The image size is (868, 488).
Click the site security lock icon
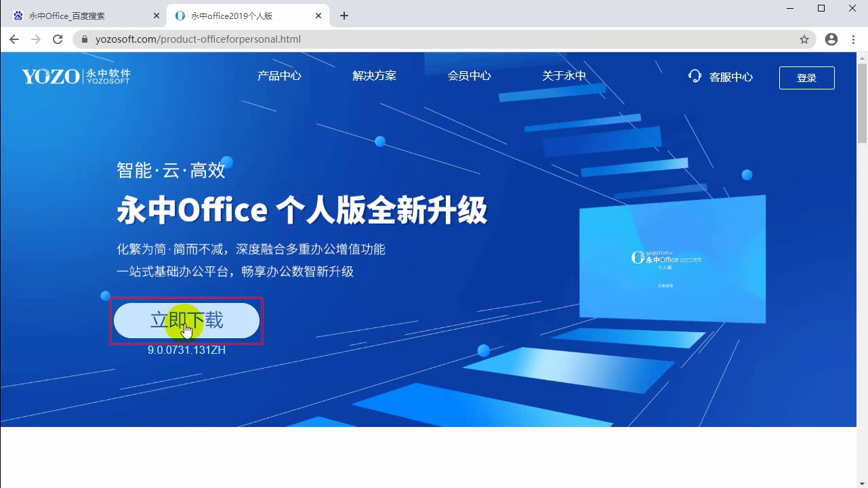coord(83,39)
